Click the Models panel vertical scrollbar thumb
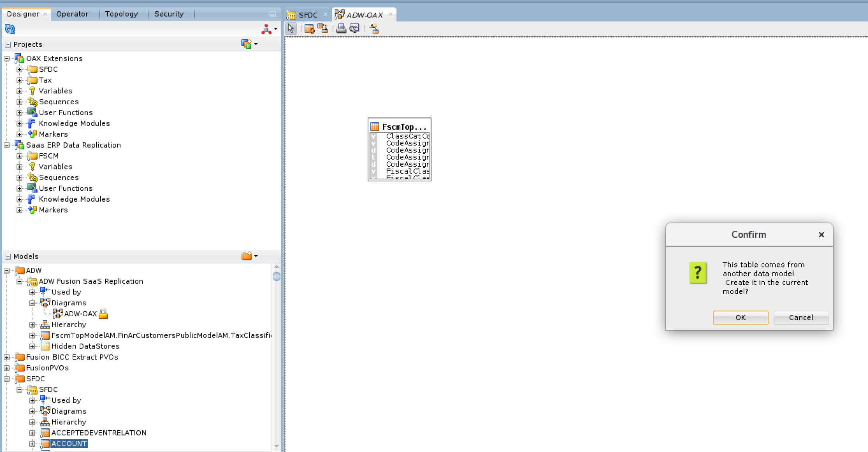The width and height of the screenshot is (868, 452). tap(276, 277)
